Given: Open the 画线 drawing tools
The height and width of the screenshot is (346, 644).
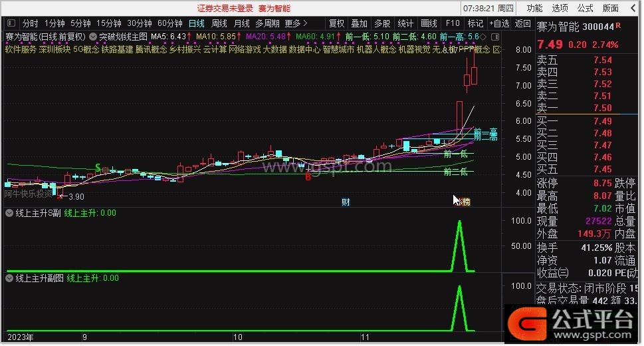Looking at the screenshot, I should tap(429, 23).
